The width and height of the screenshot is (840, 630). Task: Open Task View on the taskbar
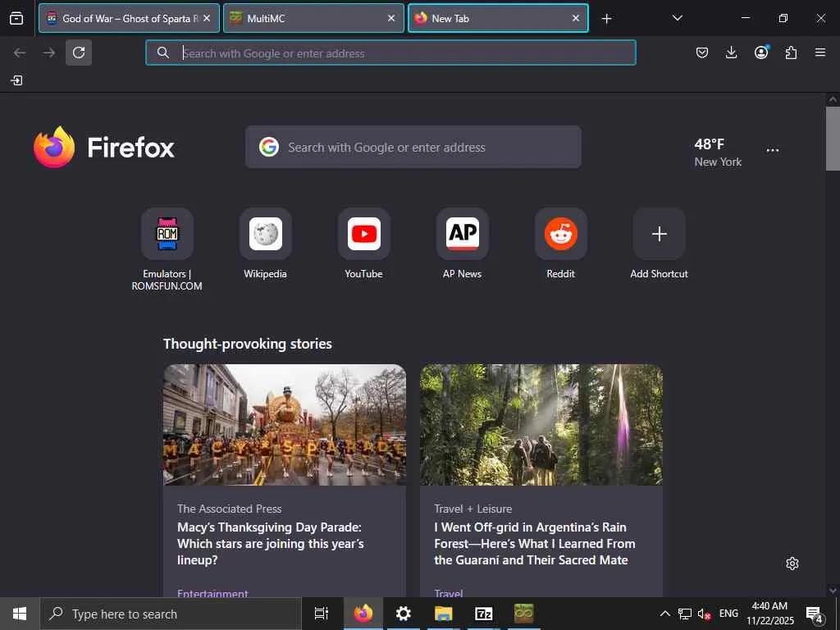(x=322, y=614)
